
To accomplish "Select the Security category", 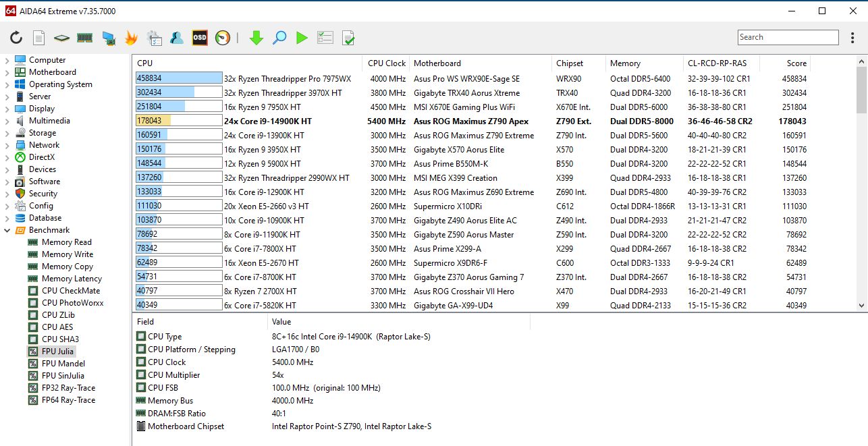I will coord(43,194).
